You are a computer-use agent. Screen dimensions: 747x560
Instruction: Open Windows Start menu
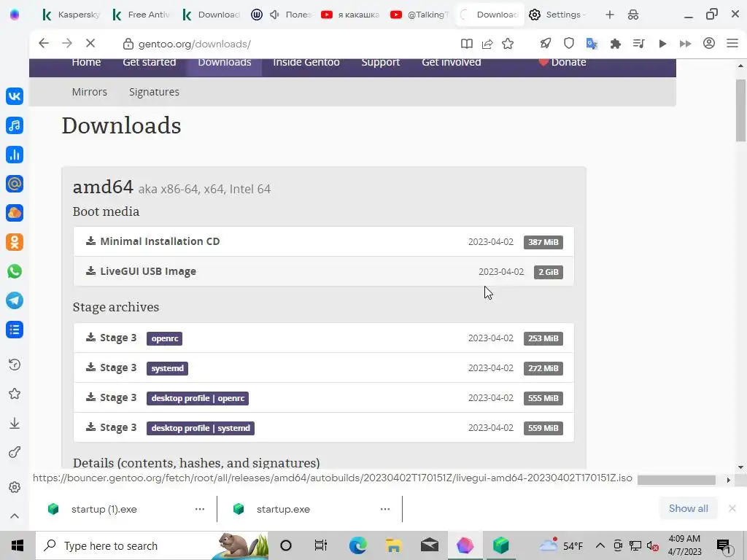18,545
